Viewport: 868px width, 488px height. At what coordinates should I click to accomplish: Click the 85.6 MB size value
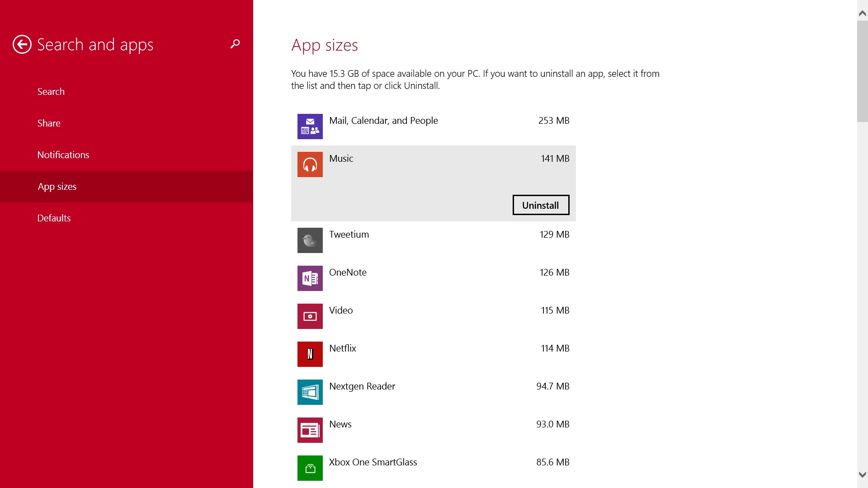click(553, 462)
